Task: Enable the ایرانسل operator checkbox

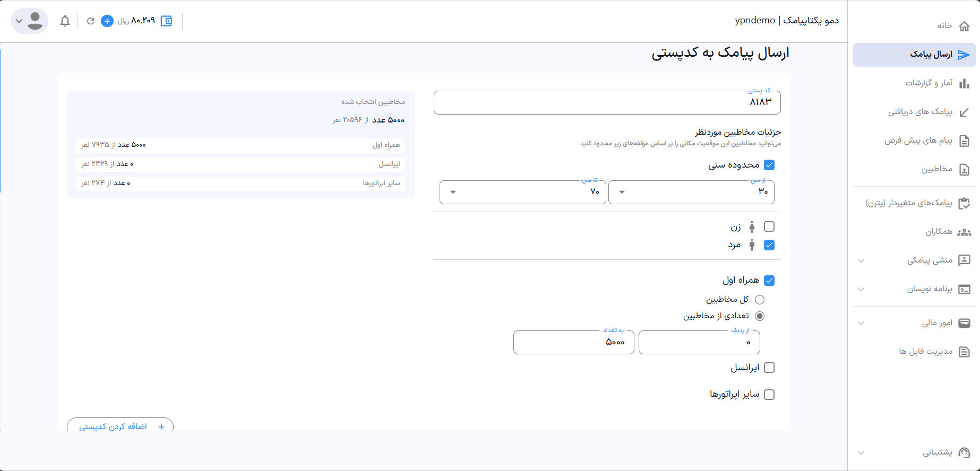Action: (x=769, y=368)
